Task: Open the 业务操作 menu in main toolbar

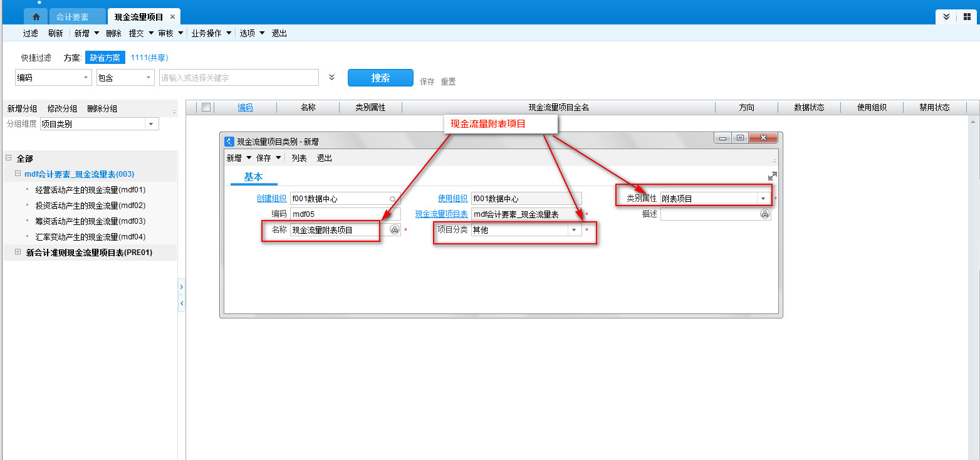Action: pos(211,33)
